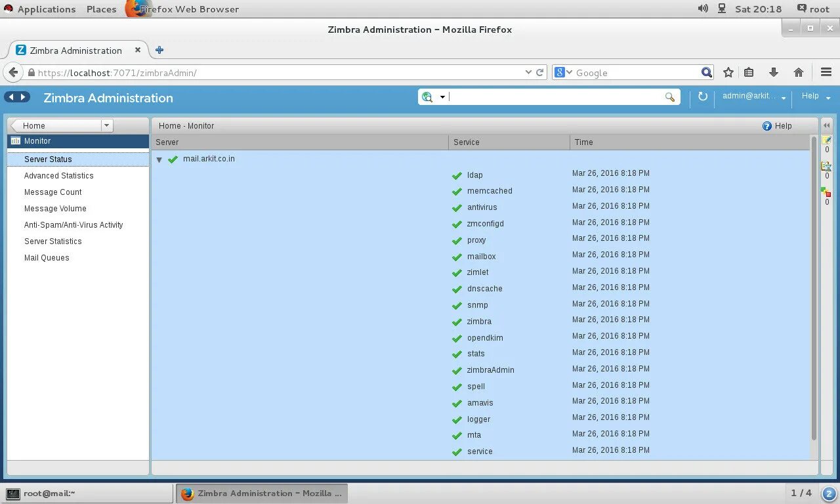The width and height of the screenshot is (840, 504).
Task: Click the clipboard tasks icon in right sidebar
Action: [x=827, y=165]
